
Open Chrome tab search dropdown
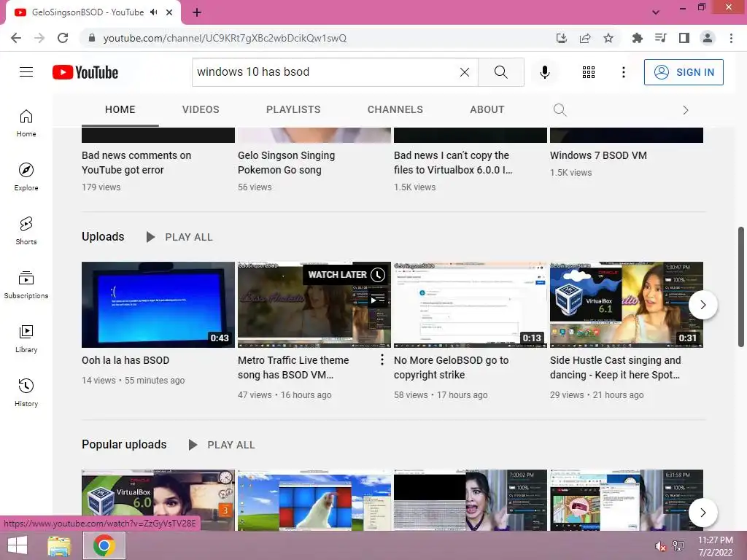656,12
